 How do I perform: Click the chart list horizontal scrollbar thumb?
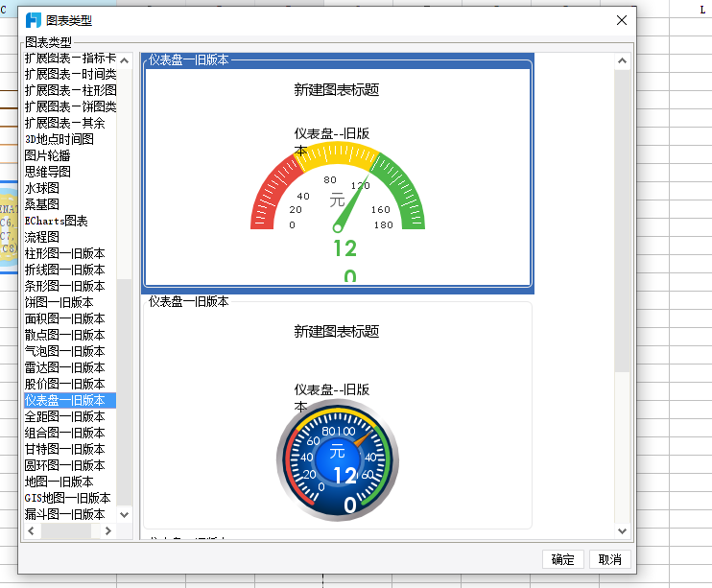[x=66, y=530]
